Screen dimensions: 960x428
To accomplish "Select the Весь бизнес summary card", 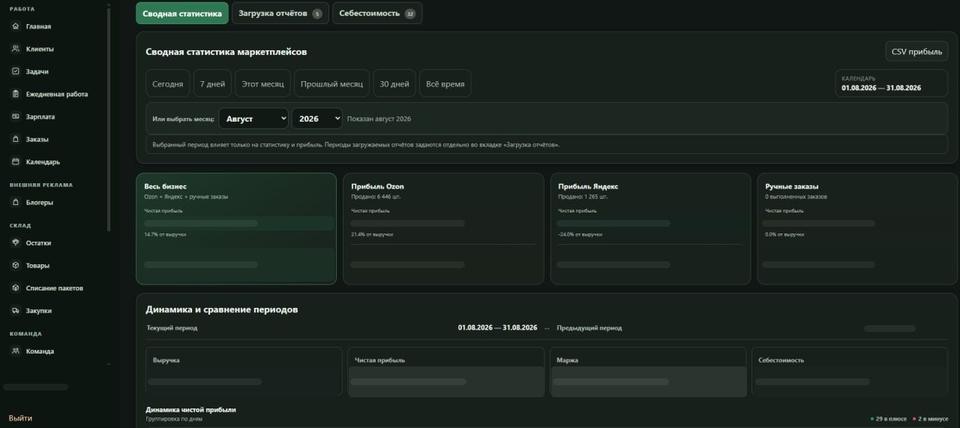I will pyautogui.click(x=236, y=228).
